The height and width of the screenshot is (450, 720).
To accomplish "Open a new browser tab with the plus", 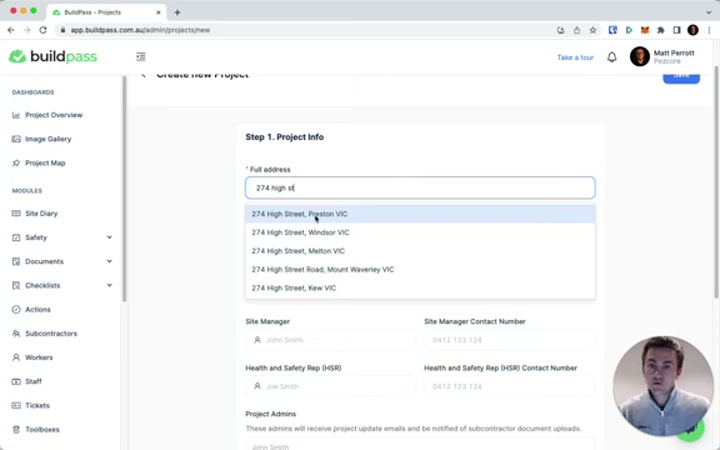I will pyautogui.click(x=177, y=12).
